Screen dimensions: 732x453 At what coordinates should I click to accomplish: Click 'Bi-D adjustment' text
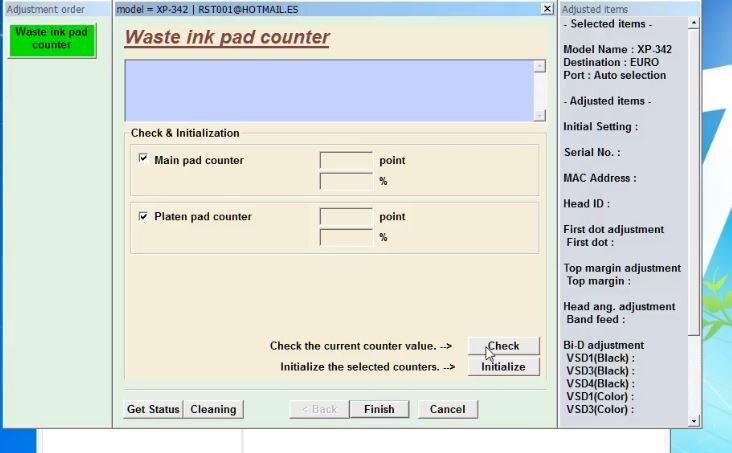(x=604, y=345)
